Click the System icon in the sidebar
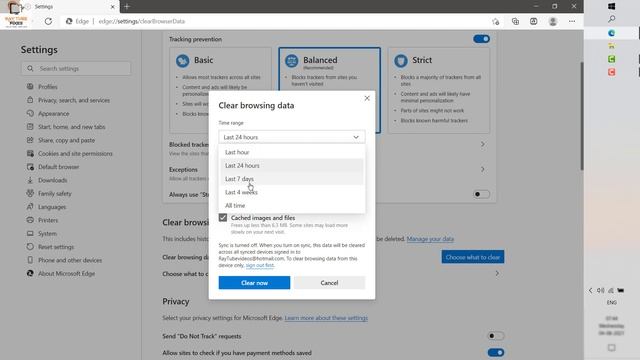640x360 pixels. pos(30,233)
